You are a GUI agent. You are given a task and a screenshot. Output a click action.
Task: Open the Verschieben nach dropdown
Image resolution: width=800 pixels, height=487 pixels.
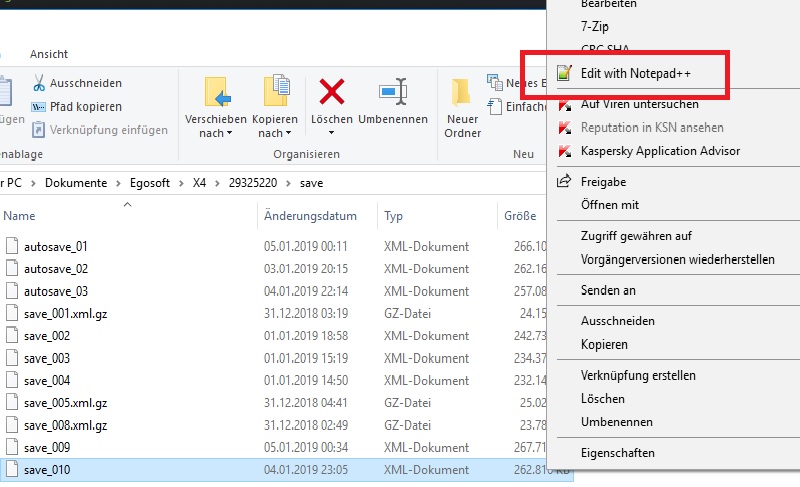coord(215,126)
